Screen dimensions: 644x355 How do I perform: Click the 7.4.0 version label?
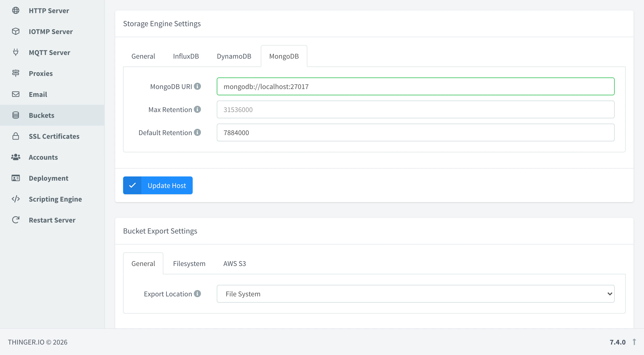coord(618,342)
